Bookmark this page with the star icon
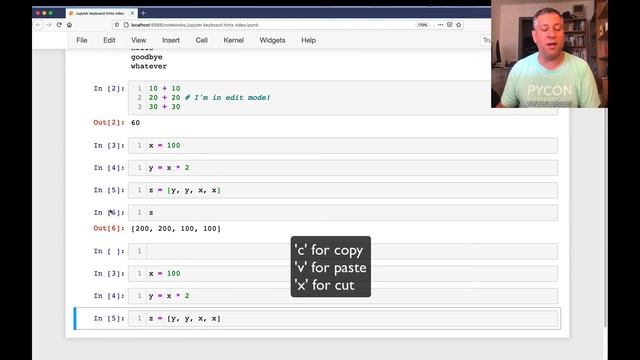Screen dimensions: 640x360 point(459,25)
